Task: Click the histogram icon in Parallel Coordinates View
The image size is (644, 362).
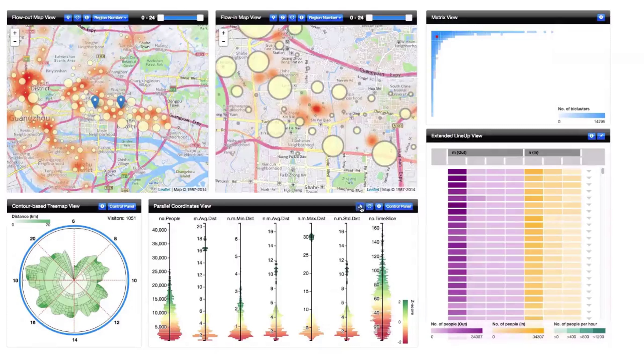Action: (x=360, y=206)
